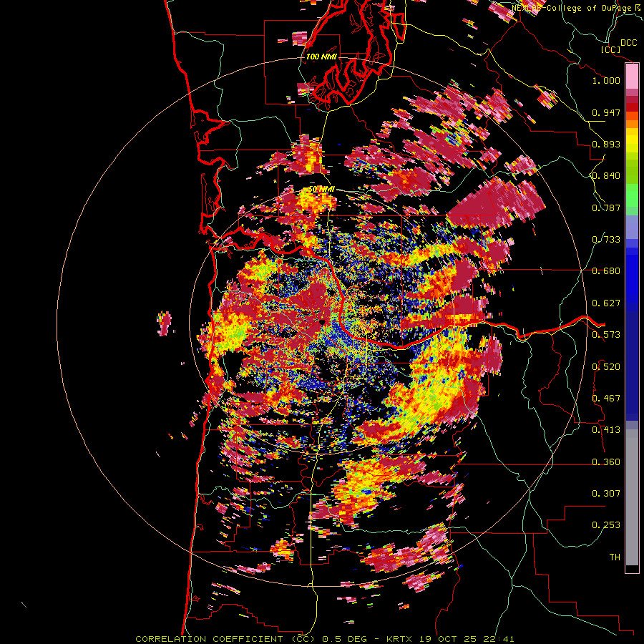Select the 0.573 scale label
Viewport: 644px width, 644px height.
point(606,335)
